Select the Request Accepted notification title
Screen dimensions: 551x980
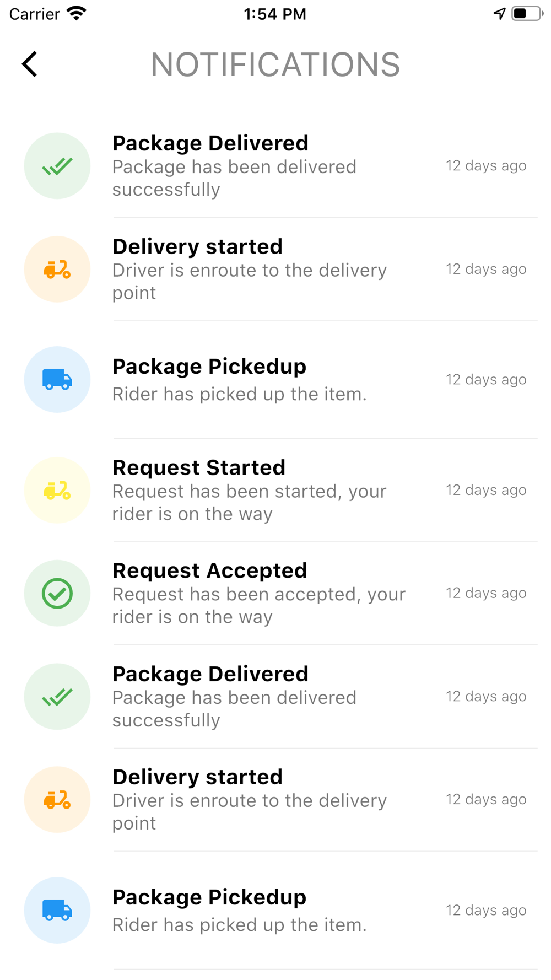pos(210,571)
